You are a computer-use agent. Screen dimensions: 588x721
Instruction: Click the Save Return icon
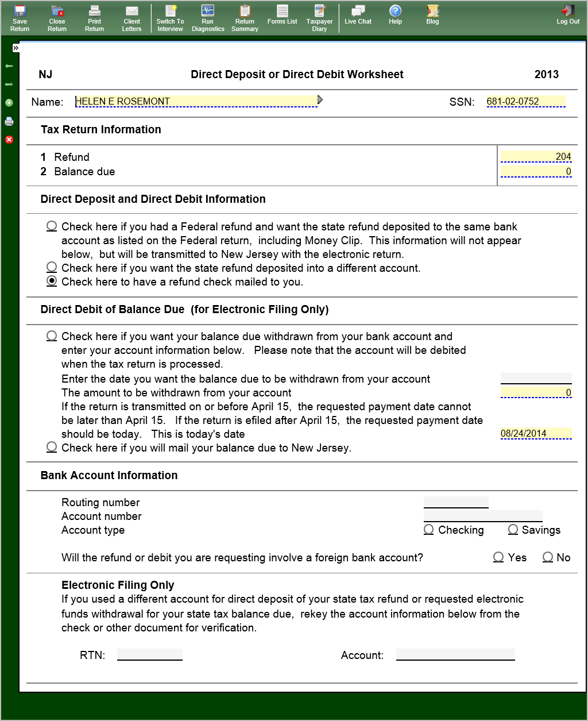pos(20,18)
